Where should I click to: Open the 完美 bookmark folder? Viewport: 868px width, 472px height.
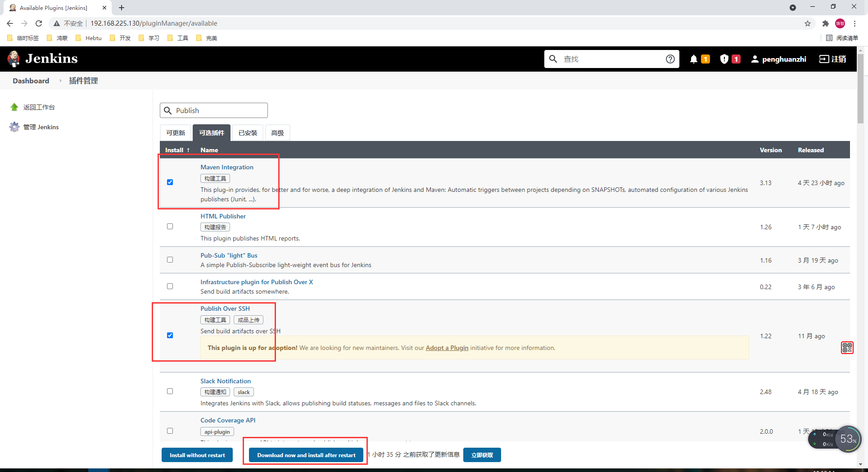(207, 38)
